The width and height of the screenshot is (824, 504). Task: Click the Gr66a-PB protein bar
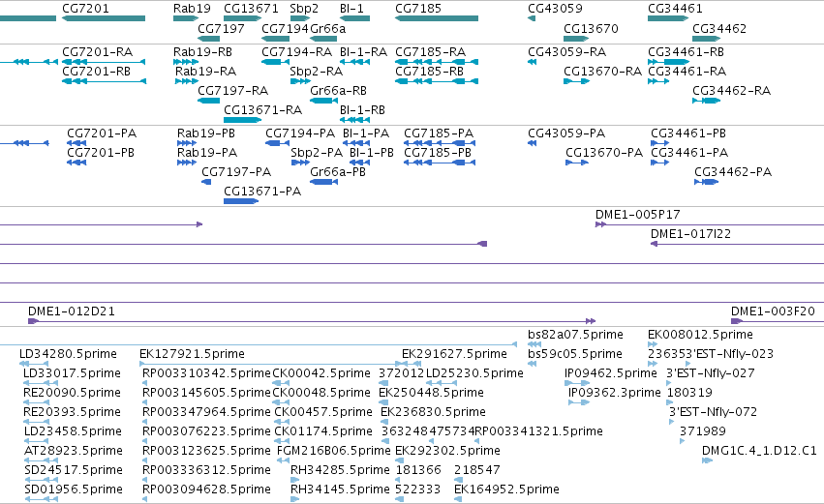[x=324, y=182]
